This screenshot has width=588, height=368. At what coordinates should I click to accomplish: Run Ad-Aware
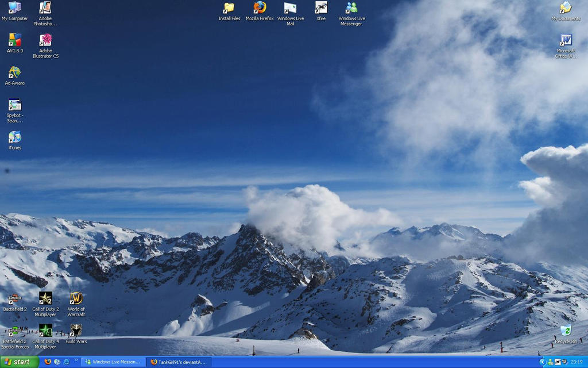tap(14, 74)
